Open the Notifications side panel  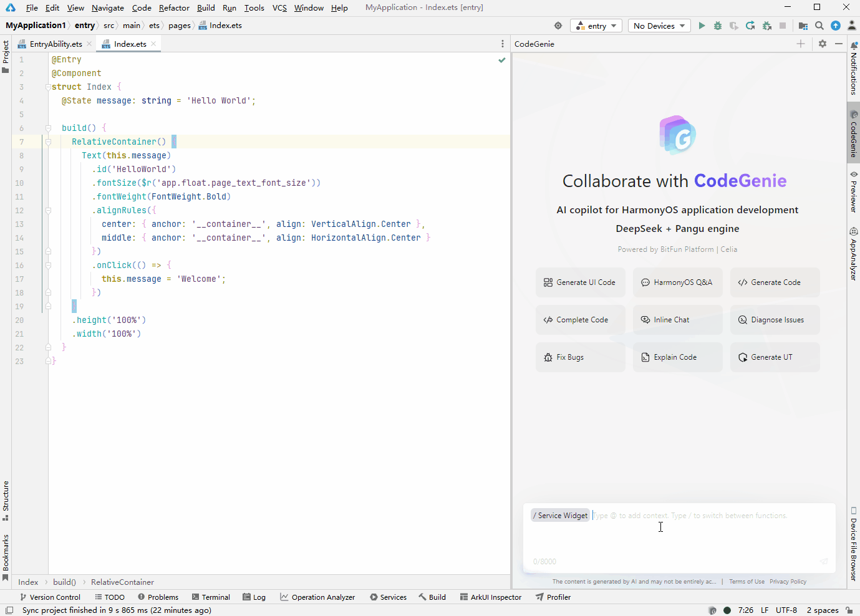click(854, 69)
